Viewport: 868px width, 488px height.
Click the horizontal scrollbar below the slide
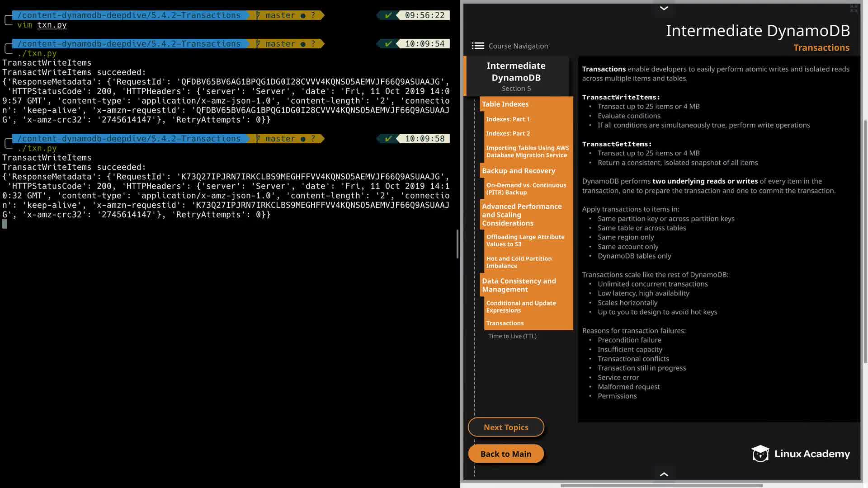point(661,485)
